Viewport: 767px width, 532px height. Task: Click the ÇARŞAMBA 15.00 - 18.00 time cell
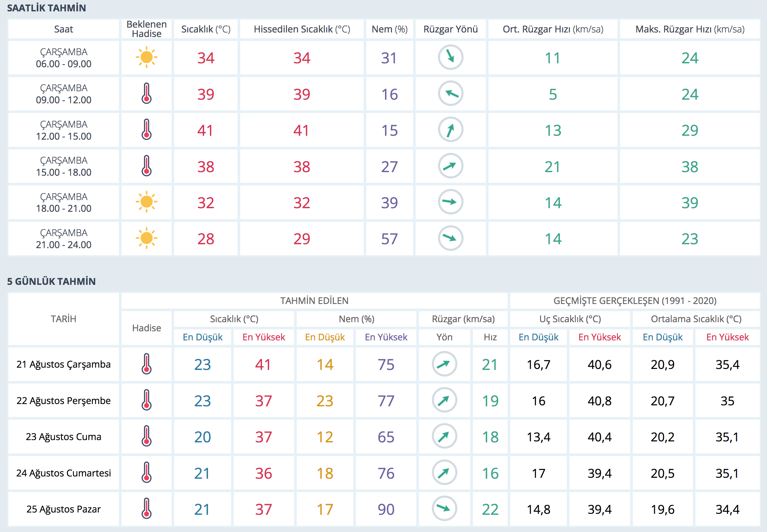[63, 166]
